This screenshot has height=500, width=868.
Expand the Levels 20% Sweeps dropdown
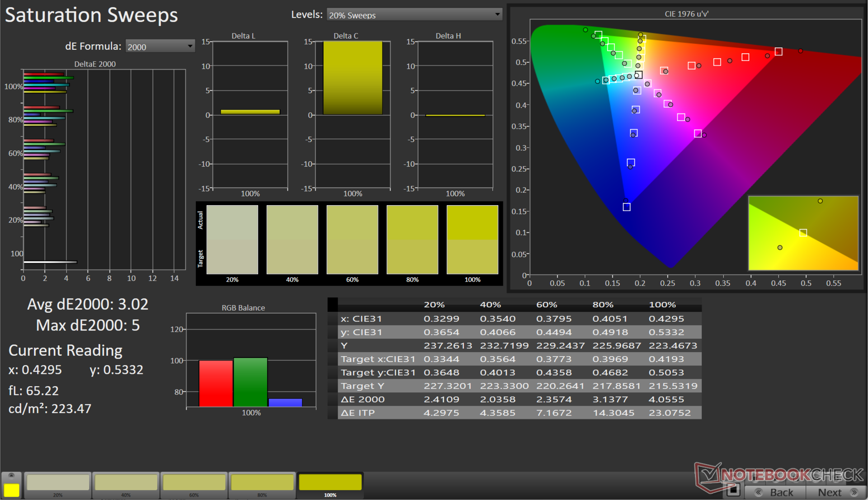[x=414, y=15]
